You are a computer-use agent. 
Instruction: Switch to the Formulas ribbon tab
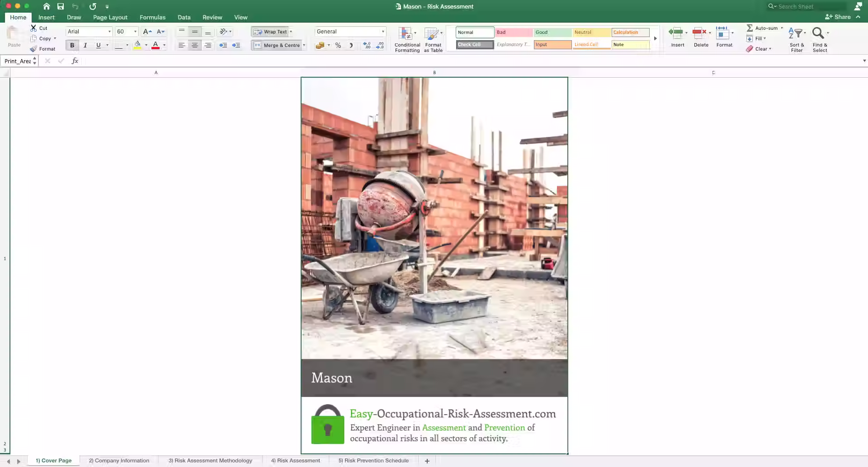coord(152,17)
